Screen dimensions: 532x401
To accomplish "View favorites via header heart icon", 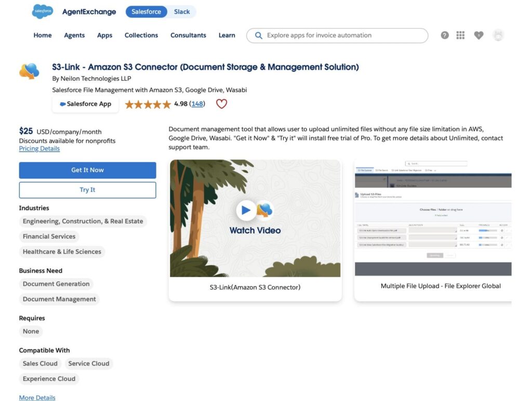I will click(x=478, y=35).
